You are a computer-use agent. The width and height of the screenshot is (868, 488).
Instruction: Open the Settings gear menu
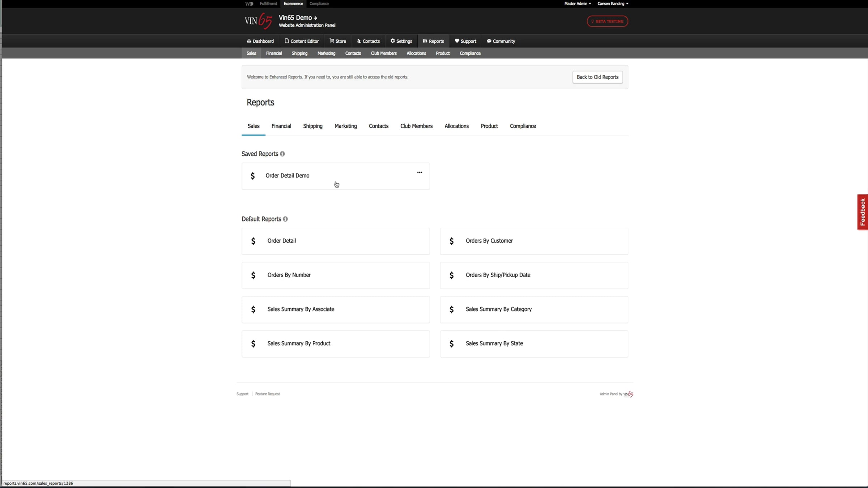(x=401, y=41)
